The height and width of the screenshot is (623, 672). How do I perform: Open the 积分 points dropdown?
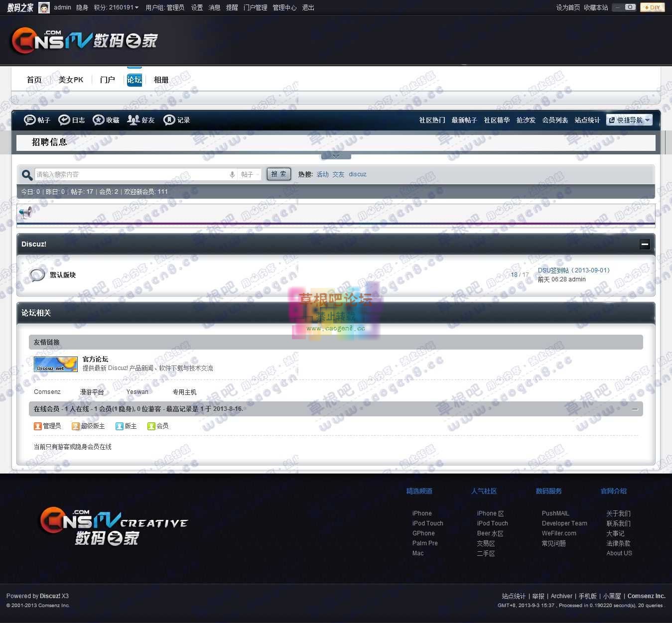tap(115, 7)
